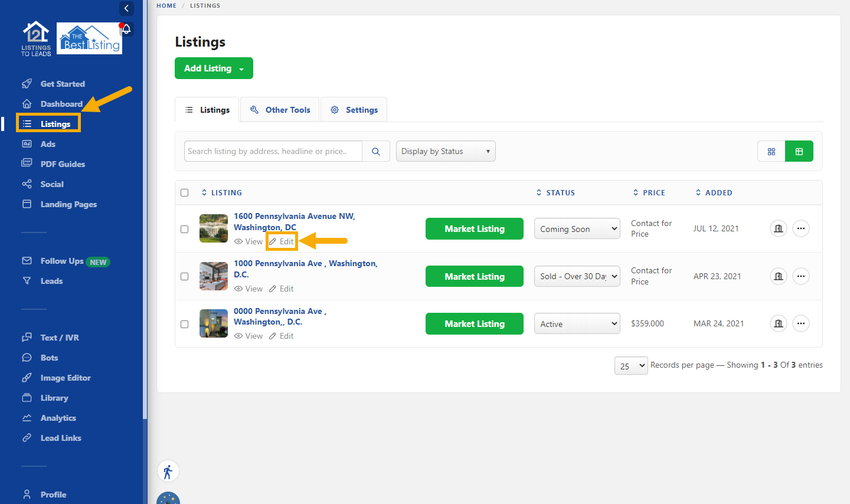The image size is (850, 504).
Task: Switch to the Other Tools tab
Action: click(279, 109)
